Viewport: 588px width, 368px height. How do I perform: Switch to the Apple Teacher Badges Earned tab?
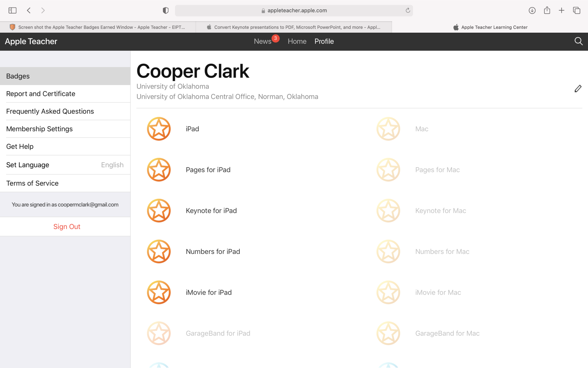coord(98,27)
